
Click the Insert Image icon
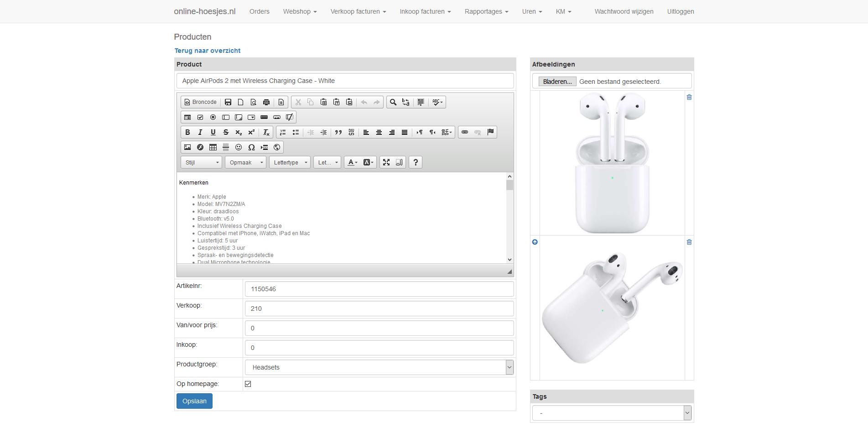[187, 147]
